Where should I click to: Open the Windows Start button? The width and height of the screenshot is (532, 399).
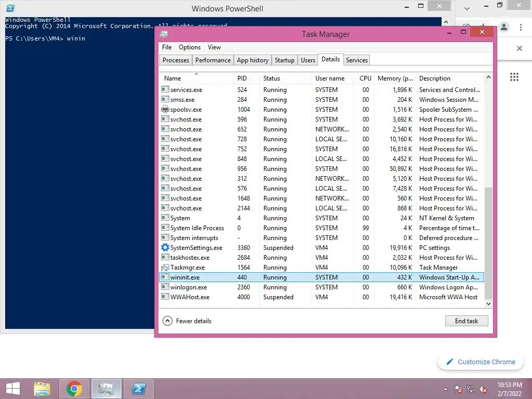13,389
